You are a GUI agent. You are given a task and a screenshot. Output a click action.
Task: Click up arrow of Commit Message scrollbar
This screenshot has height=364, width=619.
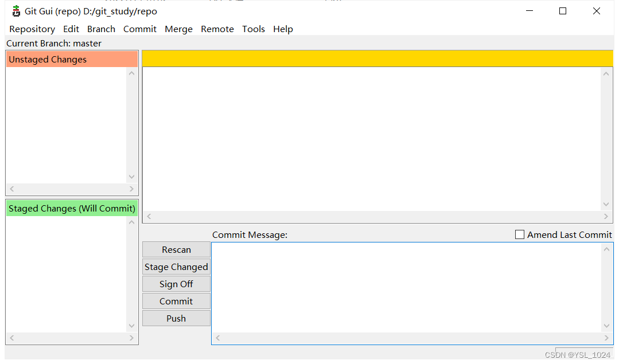click(x=607, y=249)
